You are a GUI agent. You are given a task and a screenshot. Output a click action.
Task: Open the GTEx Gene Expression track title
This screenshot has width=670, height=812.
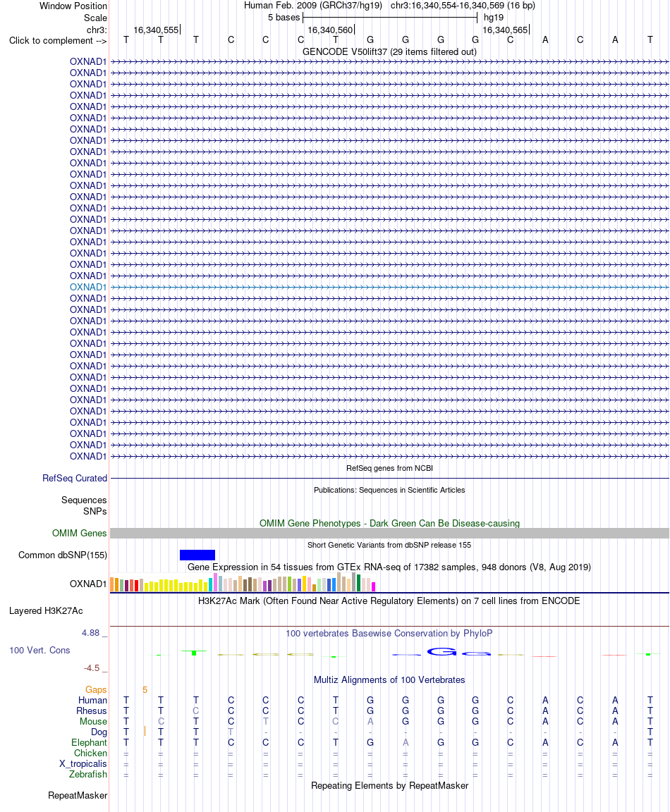[x=389, y=567]
